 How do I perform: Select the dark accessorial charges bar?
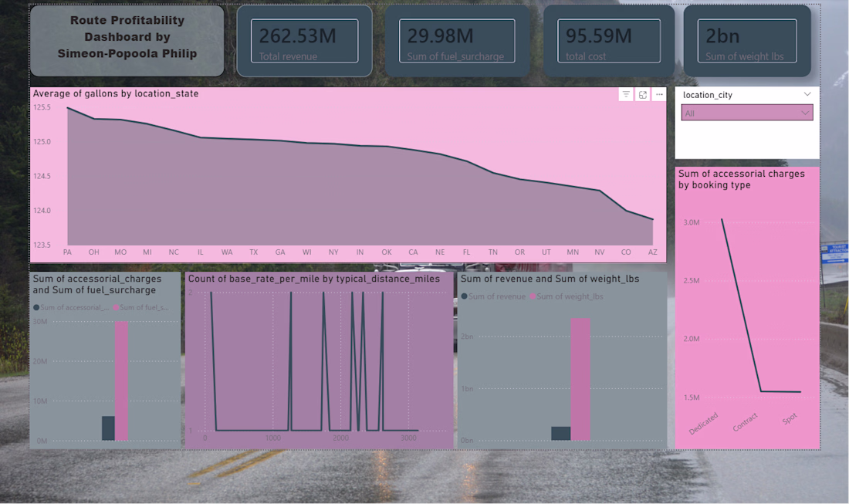point(108,428)
